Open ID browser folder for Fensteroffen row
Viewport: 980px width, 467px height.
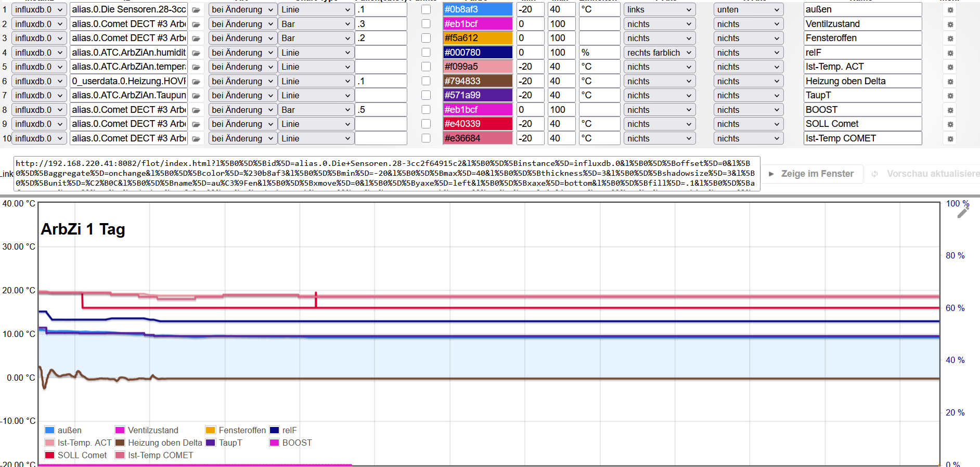[196, 38]
